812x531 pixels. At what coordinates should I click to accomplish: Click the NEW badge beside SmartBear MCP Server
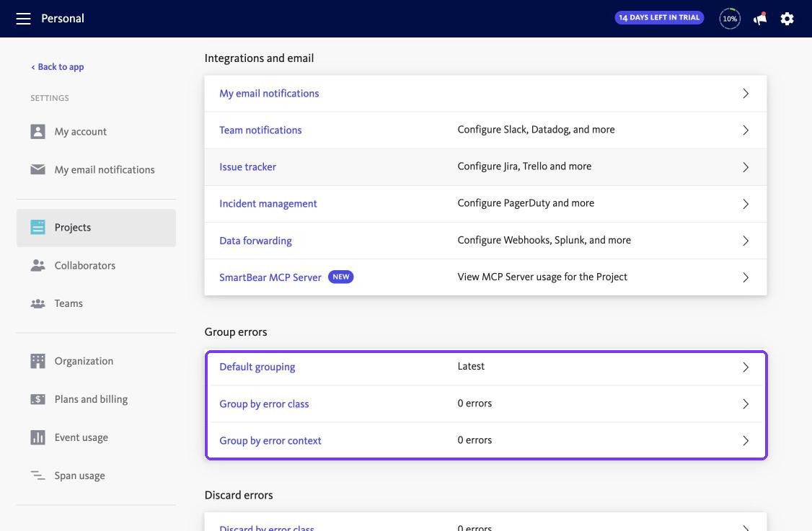pyautogui.click(x=341, y=277)
